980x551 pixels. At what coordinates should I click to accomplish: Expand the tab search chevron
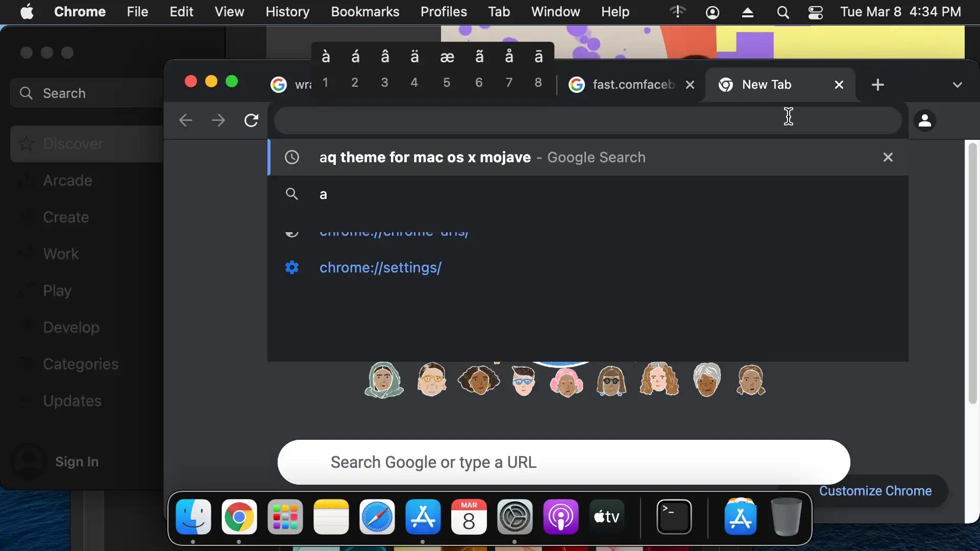click(957, 85)
